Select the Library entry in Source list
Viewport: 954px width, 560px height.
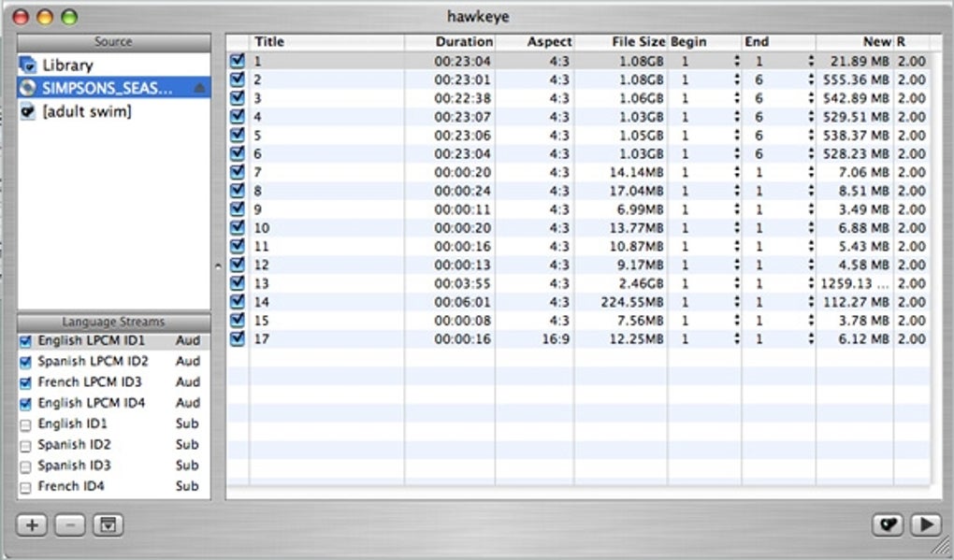click(x=114, y=65)
